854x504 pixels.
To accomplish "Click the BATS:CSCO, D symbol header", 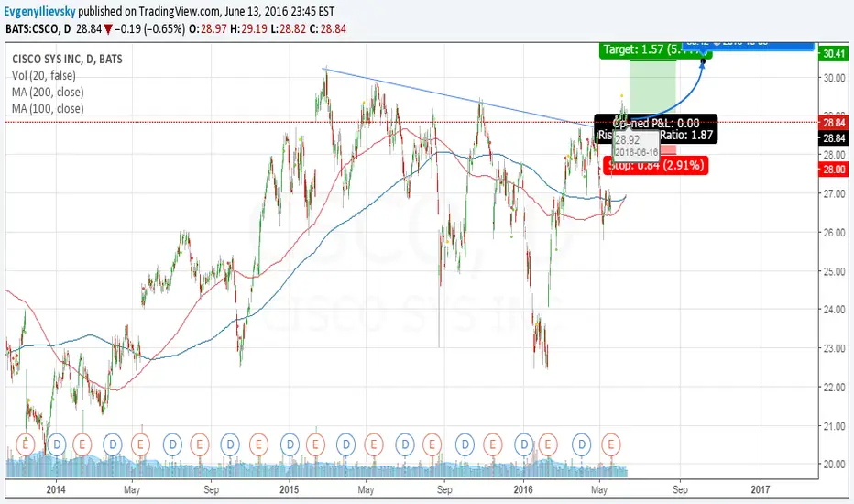I will click(x=38, y=29).
